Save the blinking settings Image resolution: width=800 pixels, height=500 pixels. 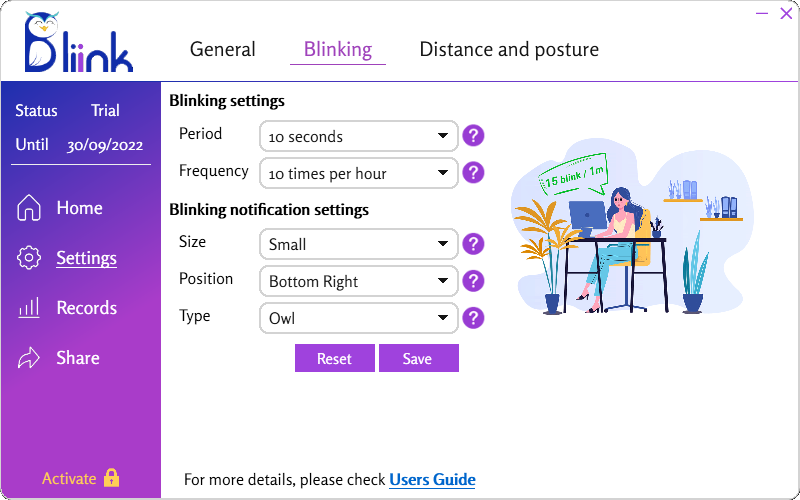coord(418,358)
